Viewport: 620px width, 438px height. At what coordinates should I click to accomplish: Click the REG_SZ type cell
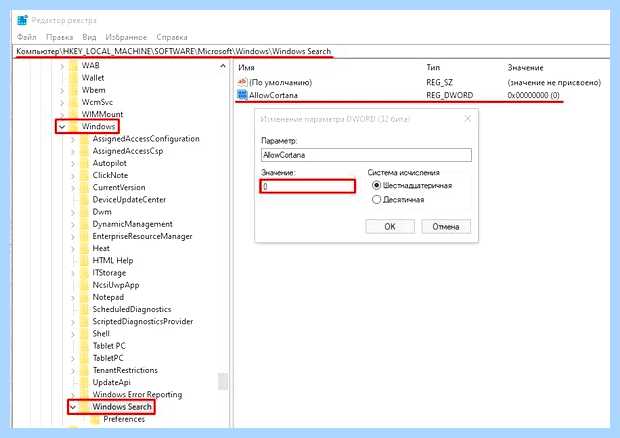click(439, 83)
